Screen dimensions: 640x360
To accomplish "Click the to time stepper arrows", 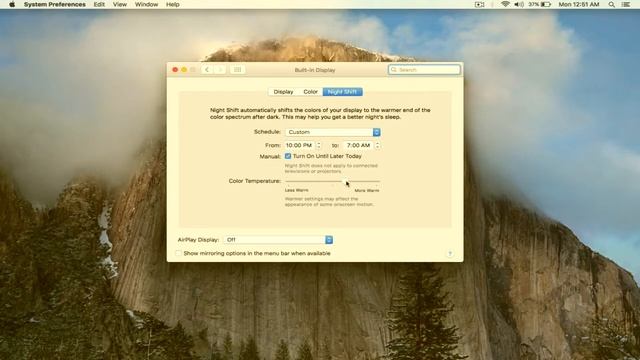I will pos(378,145).
